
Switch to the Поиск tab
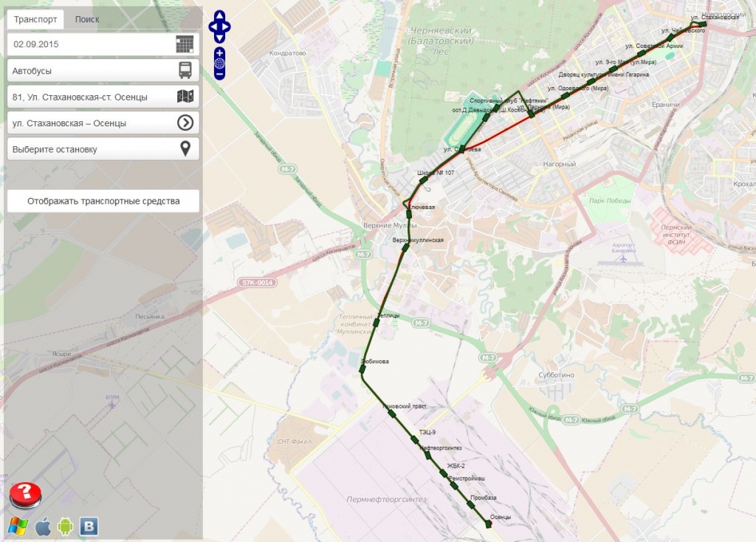click(87, 19)
